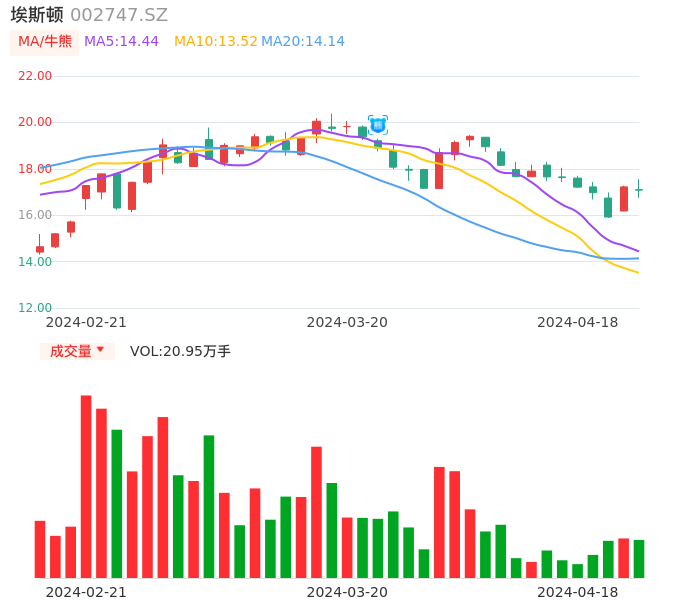Click the first red candlestick at the chart's left edge
The height and width of the screenshot is (606, 686).
pyautogui.click(x=40, y=249)
